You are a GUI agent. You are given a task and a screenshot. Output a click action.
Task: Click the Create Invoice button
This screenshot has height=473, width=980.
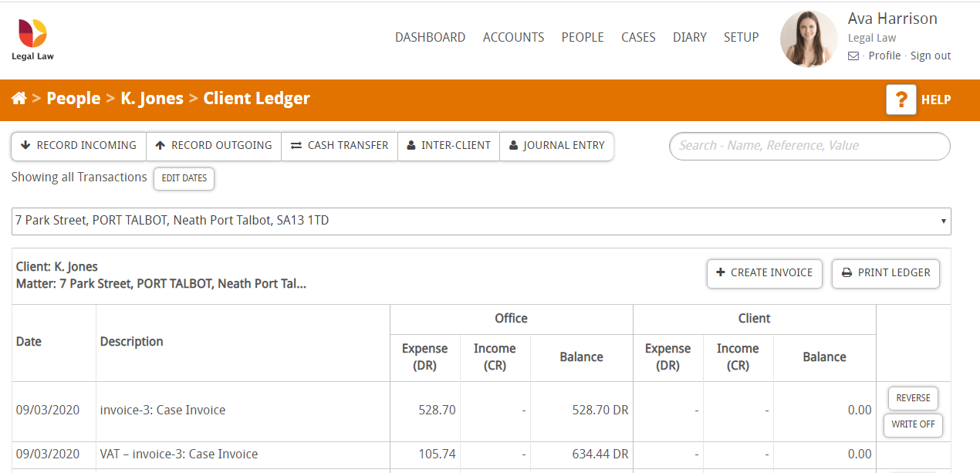click(764, 273)
